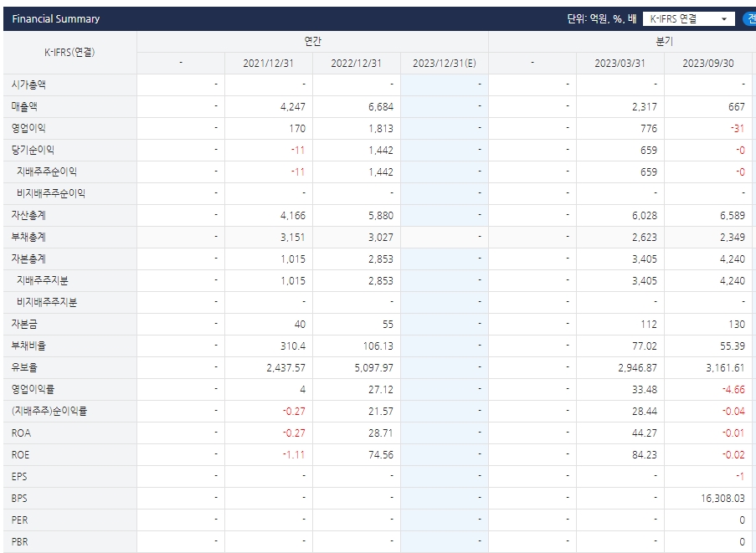The width and height of the screenshot is (756, 553).
Task: Click the red -1.11 ROE value
Action: (294, 455)
